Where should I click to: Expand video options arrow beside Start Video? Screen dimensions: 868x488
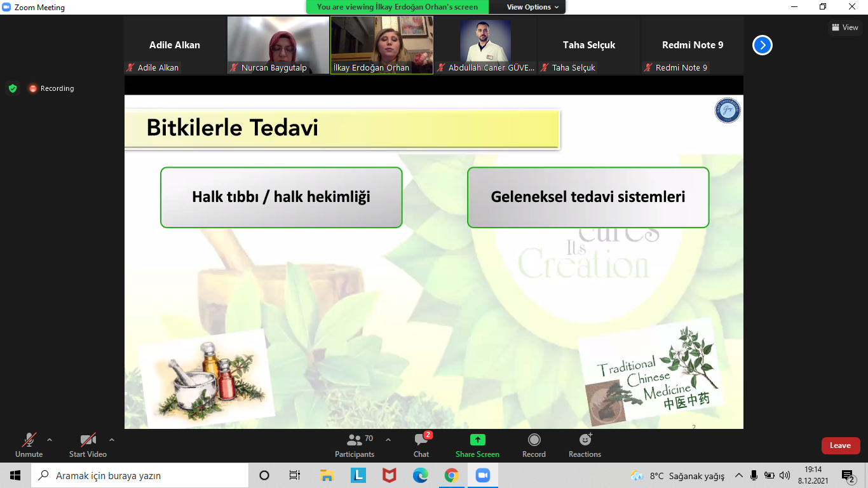[x=112, y=440]
